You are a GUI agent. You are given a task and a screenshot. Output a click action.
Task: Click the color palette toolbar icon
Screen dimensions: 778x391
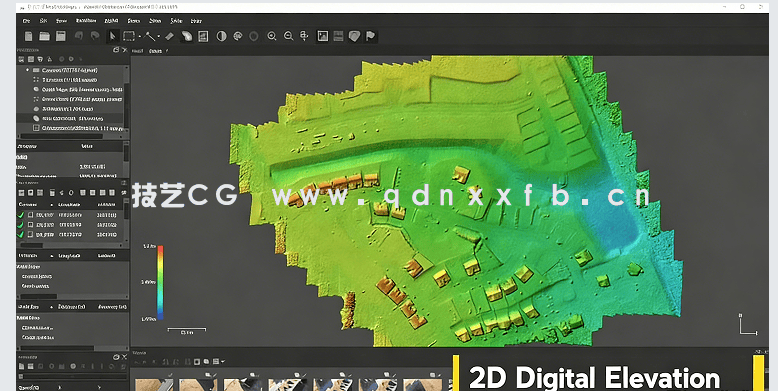tap(238, 36)
